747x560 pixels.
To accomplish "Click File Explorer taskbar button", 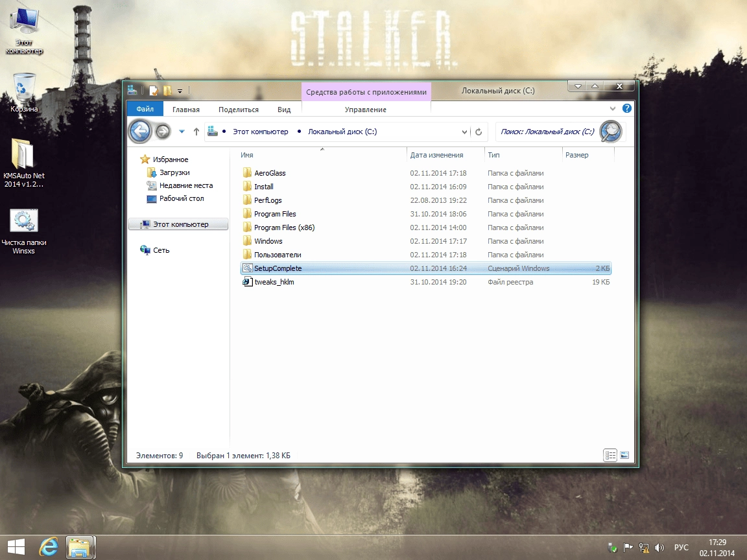I will (80, 548).
